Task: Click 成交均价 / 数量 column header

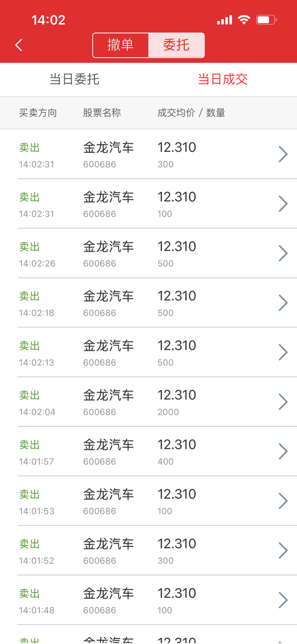Action: tap(191, 113)
